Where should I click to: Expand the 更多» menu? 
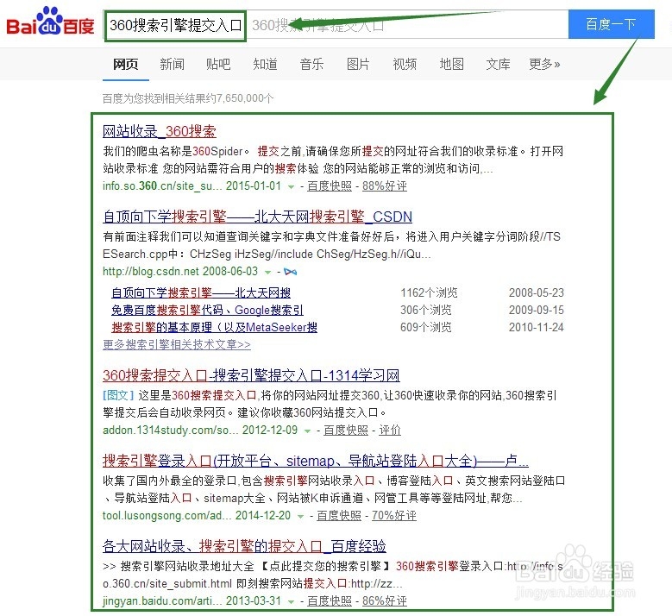click(544, 65)
